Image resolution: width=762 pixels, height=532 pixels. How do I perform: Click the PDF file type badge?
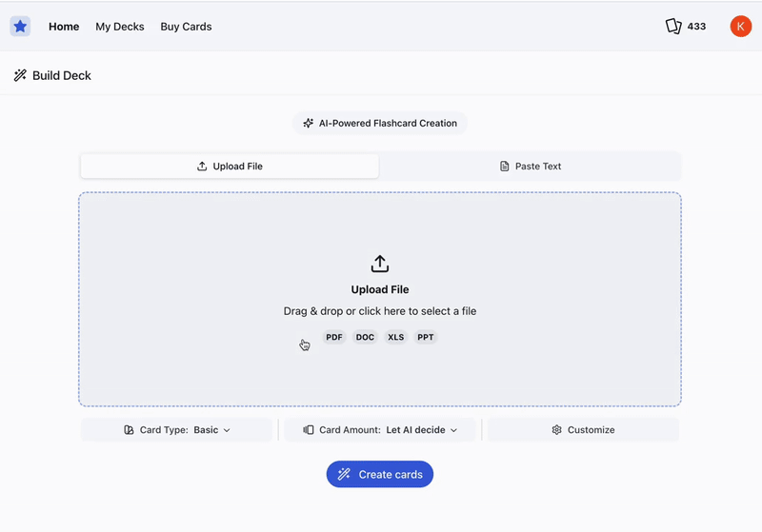(x=334, y=337)
